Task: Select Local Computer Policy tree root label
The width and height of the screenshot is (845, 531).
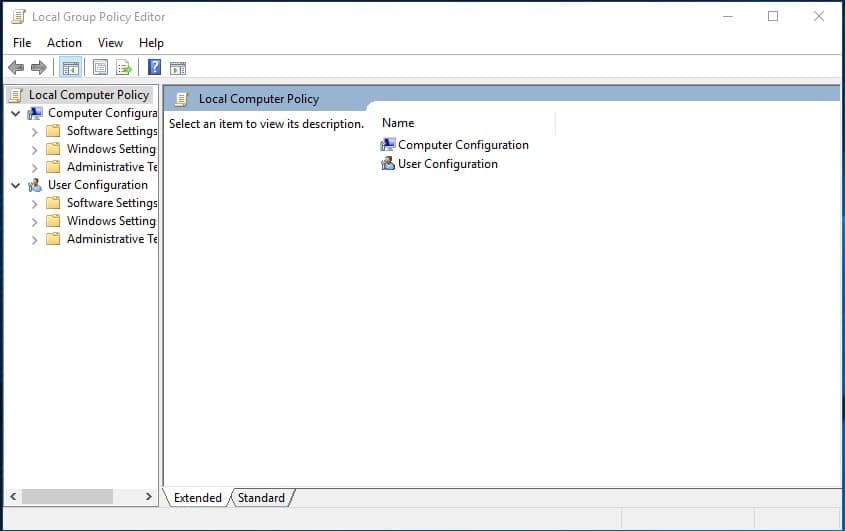Action: tap(89, 95)
